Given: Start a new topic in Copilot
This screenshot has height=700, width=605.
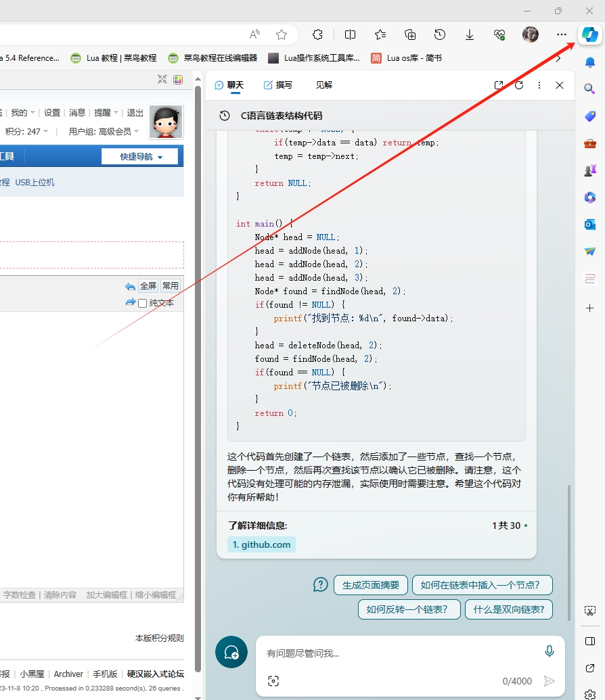Looking at the screenshot, I should (x=231, y=652).
